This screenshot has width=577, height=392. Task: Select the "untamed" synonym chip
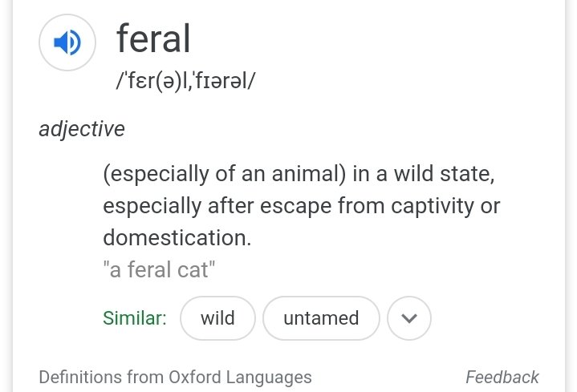pos(321,318)
